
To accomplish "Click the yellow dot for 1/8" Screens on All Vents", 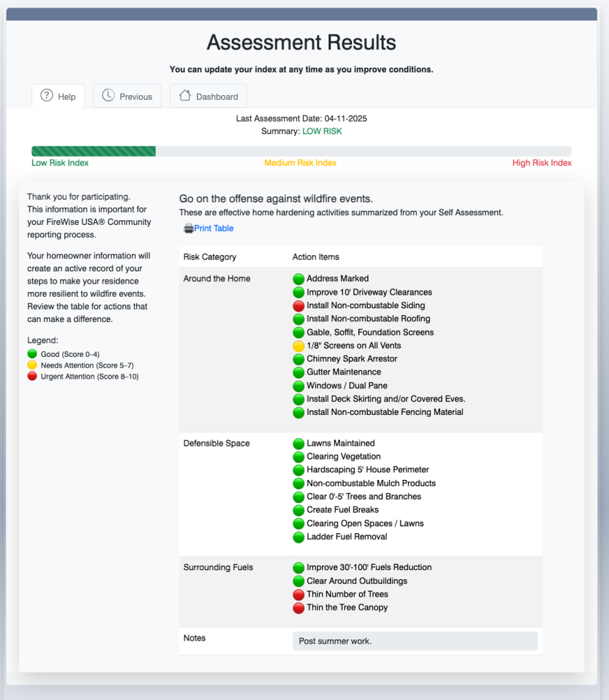I will [299, 346].
